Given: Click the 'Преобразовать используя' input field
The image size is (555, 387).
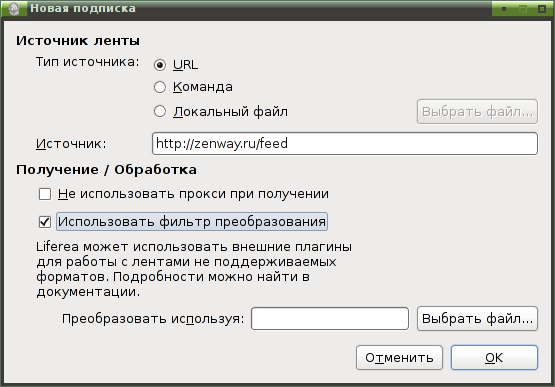Looking at the screenshot, I should [x=330, y=319].
